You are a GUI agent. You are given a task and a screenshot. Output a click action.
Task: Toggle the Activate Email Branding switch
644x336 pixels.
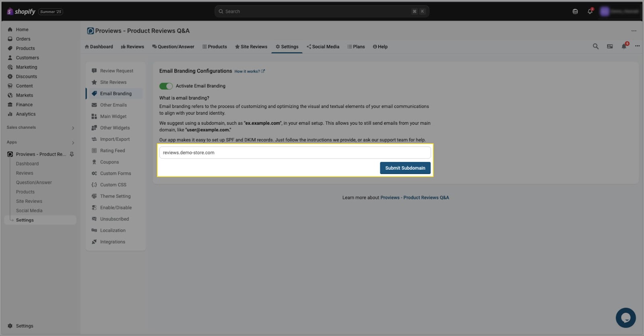click(x=166, y=86)
